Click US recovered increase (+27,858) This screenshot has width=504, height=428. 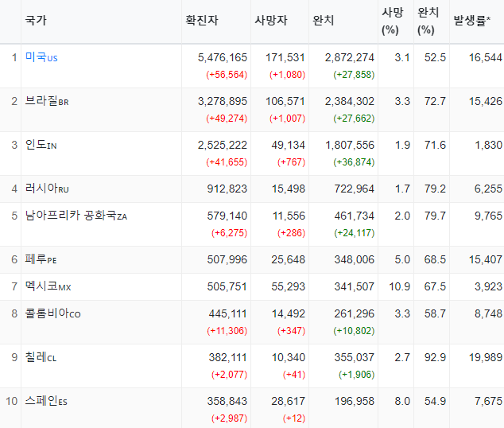pos(354,75)
